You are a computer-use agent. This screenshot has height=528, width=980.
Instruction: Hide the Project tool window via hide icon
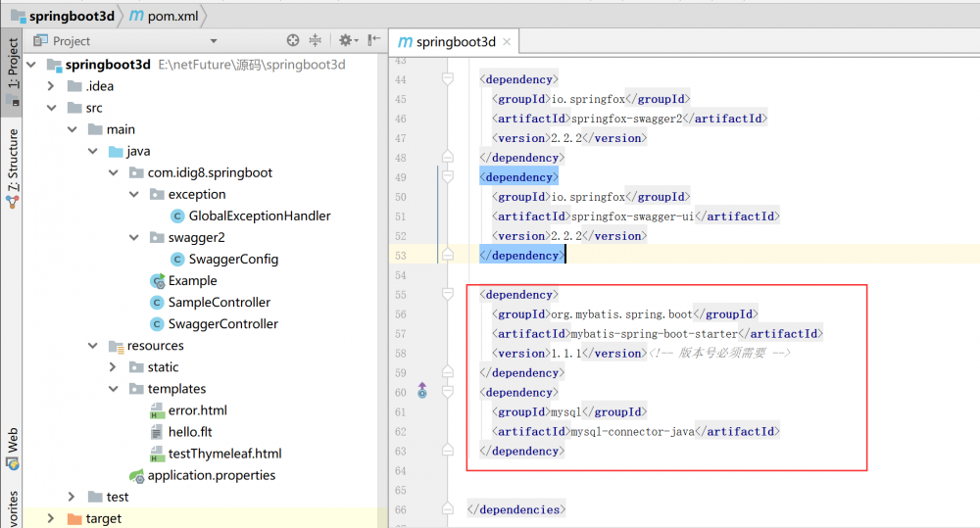tap(373, 40)
